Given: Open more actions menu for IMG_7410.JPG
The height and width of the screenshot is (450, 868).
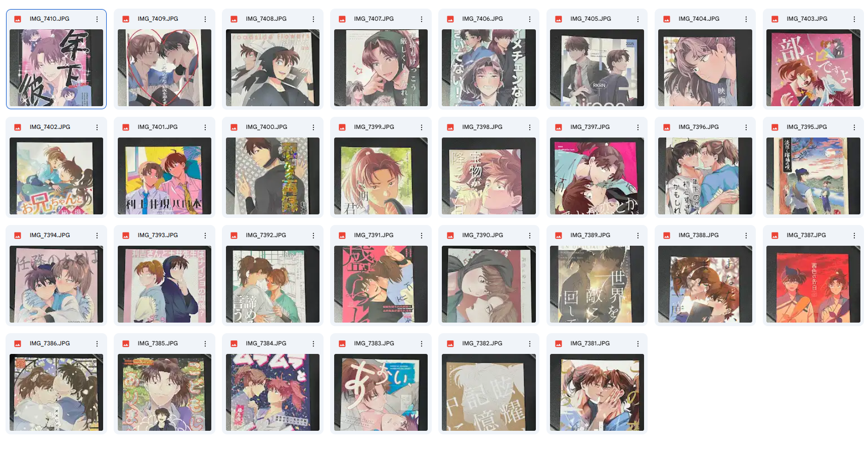Looking at the screenshot, I should point(97,19).
